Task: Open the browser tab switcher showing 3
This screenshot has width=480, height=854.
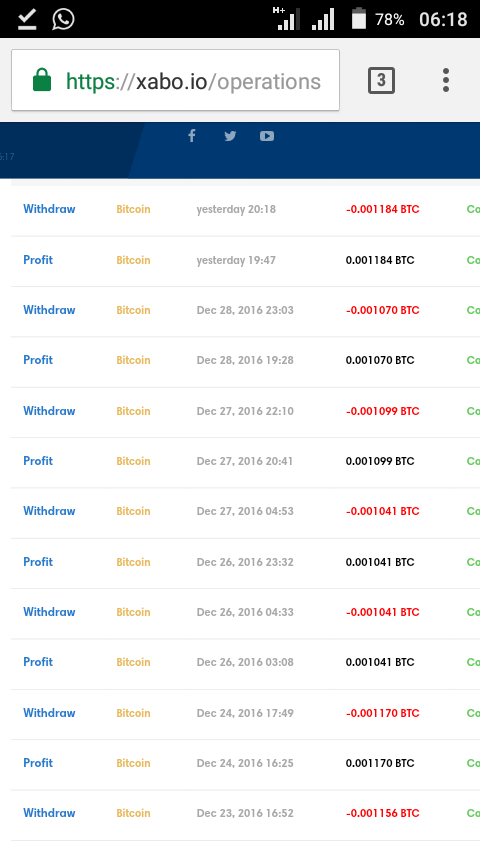Action: click(x=381, y=81)
